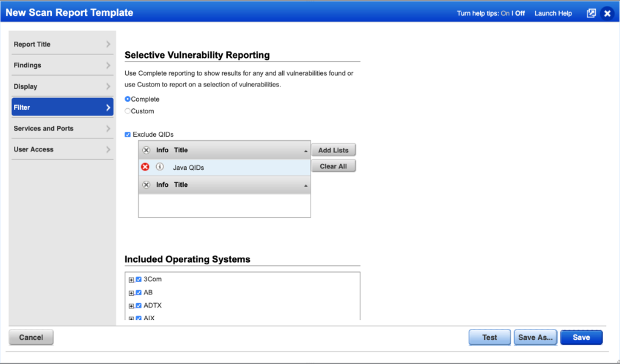Turn help tips Off

pos(520,13)
